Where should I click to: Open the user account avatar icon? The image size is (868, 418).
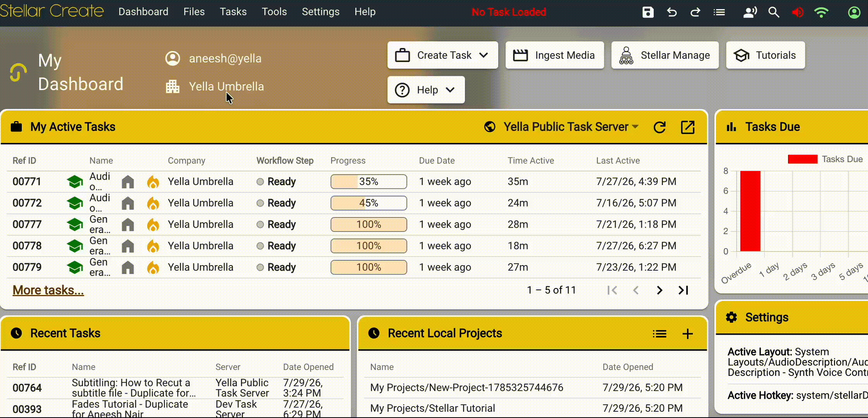tap(854, 12)
